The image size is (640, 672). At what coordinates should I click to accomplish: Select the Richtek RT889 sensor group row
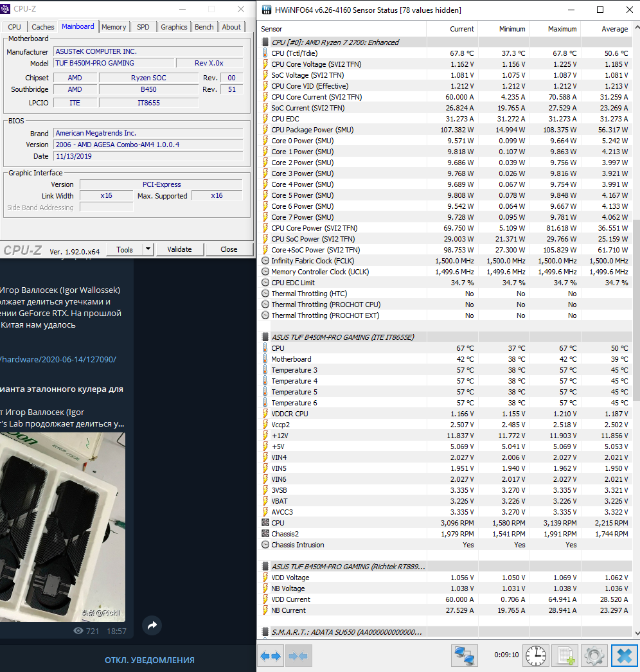pos(446,567)
